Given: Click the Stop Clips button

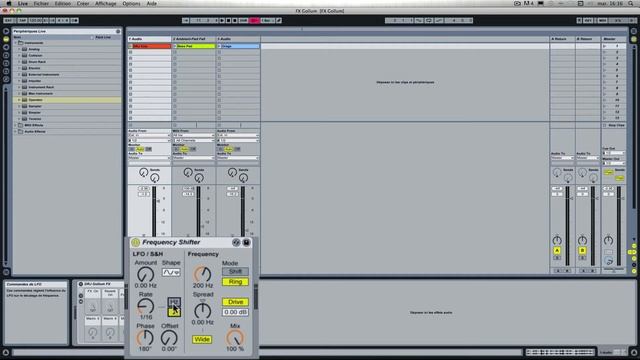Looking at the screenshot, I should point(614,125).
